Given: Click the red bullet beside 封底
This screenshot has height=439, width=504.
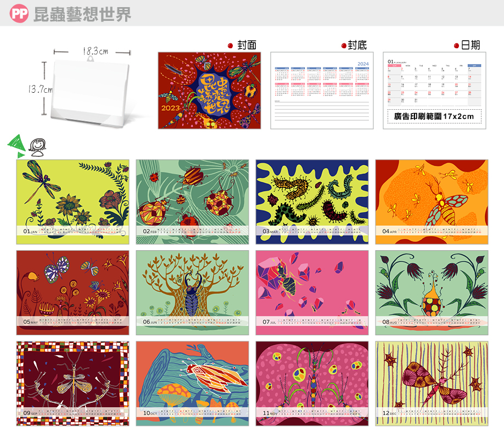Looking at the screenshot, I should [344, 46].
